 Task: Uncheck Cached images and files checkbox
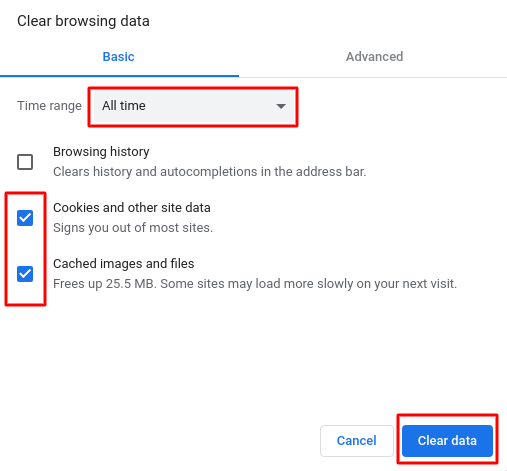point(25,274)
